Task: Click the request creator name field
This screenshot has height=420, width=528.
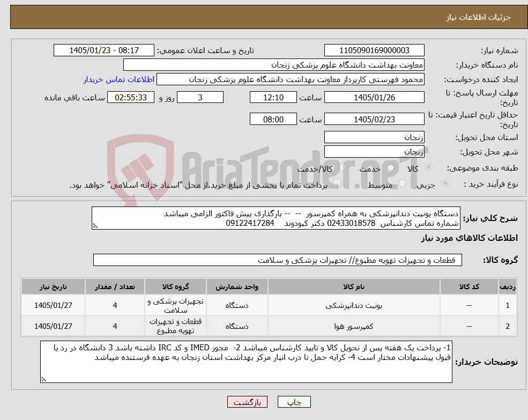Action: point(290,79)
